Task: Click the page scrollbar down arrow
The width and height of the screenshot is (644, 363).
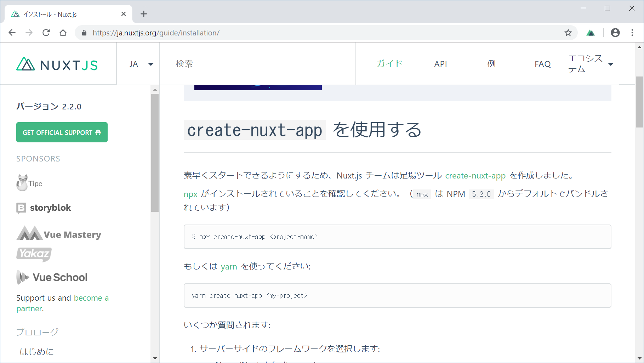Action: click(x=639, y=358)
